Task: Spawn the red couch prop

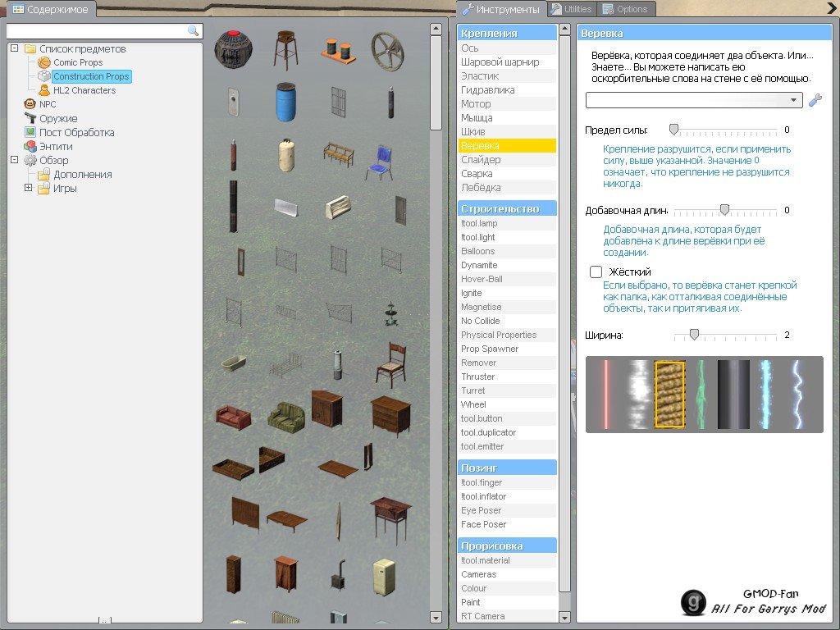Action: [x=234, y=418]
